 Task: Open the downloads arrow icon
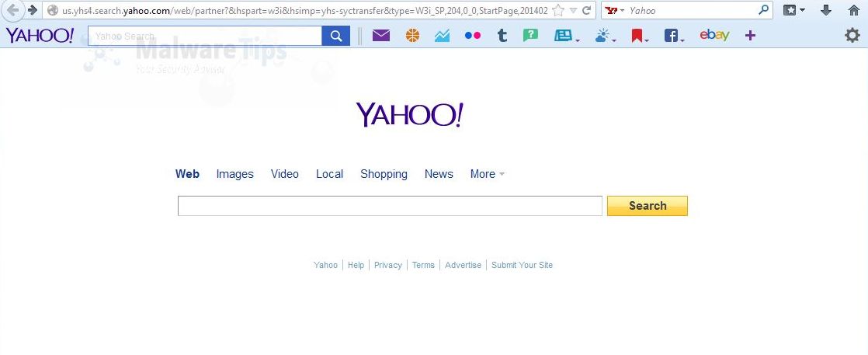point(826,10)
